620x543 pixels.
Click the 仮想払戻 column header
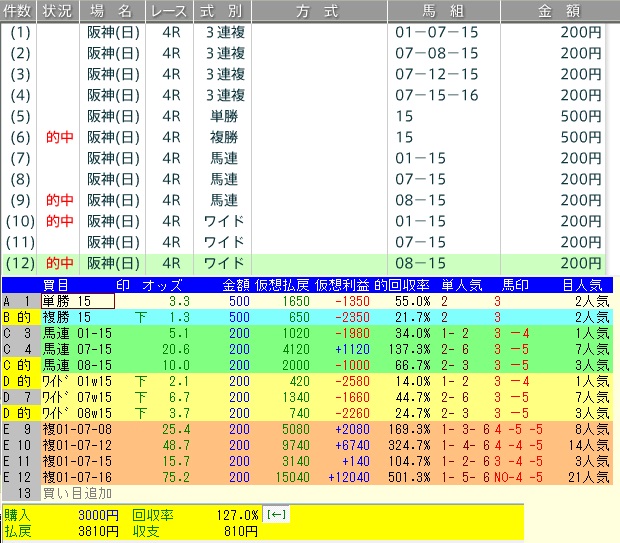click(x=283, y=285)
